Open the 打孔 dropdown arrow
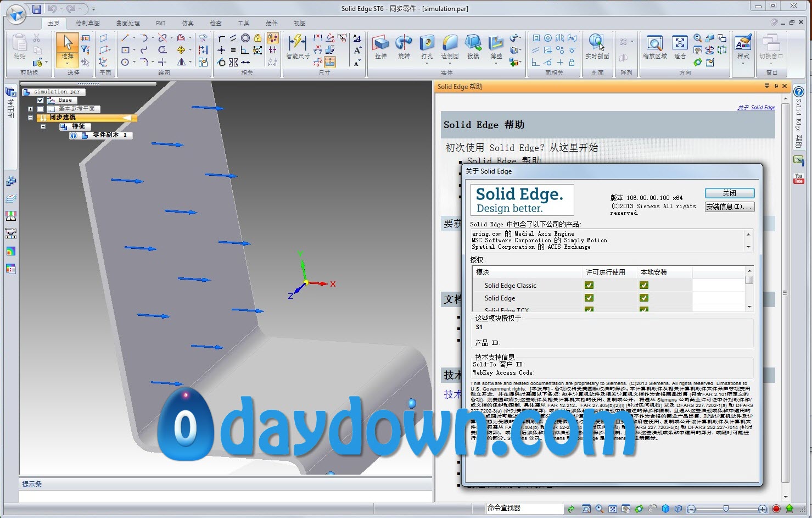 click(x=427, y=64)
